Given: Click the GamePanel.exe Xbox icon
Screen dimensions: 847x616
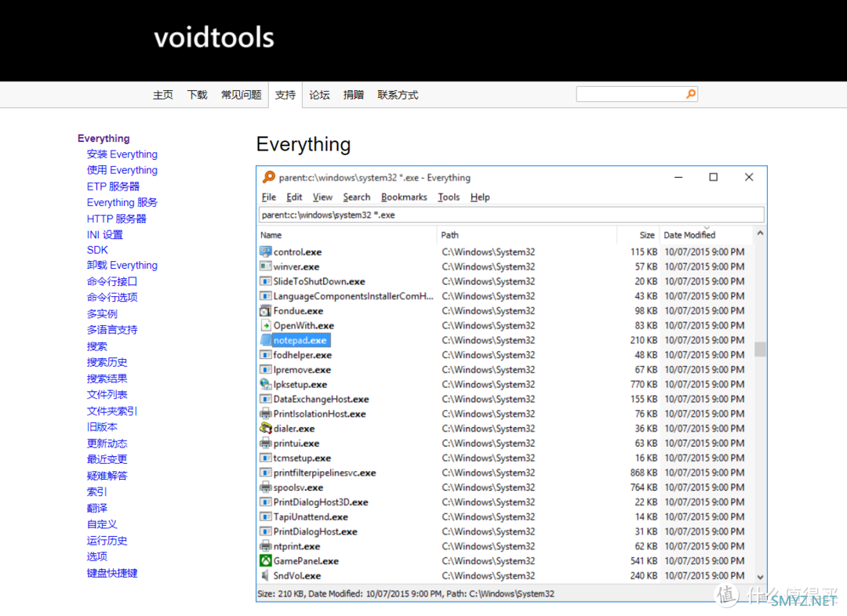Looking at the screenshot, I should coord(265,561).
